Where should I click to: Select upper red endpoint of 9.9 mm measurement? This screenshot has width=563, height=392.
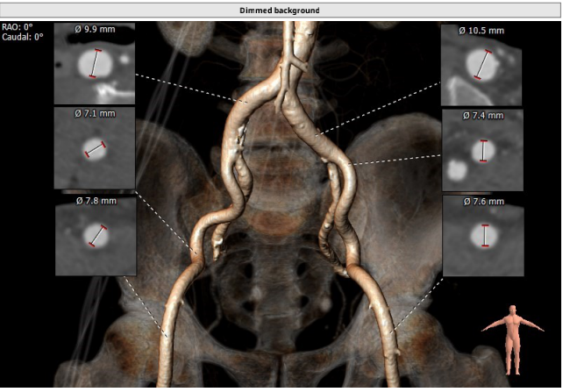click(x=97, y=52)
